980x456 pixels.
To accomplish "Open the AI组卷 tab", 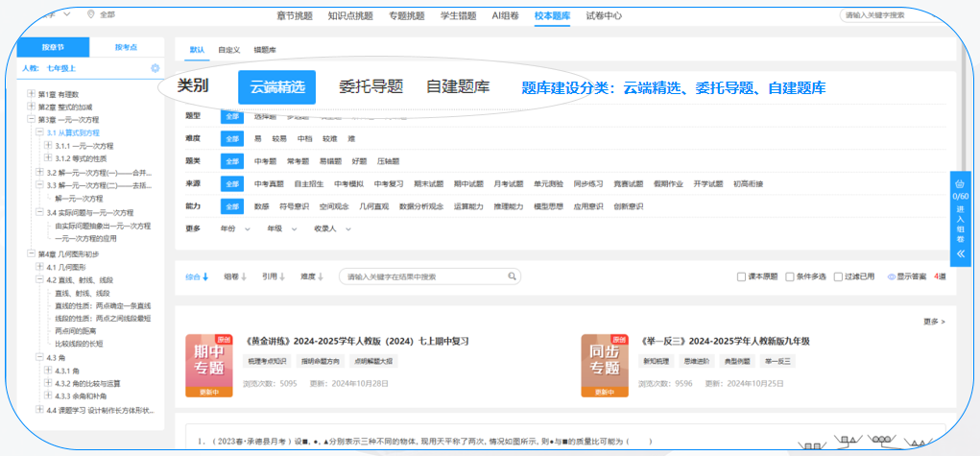I will [x=505, y=15].
